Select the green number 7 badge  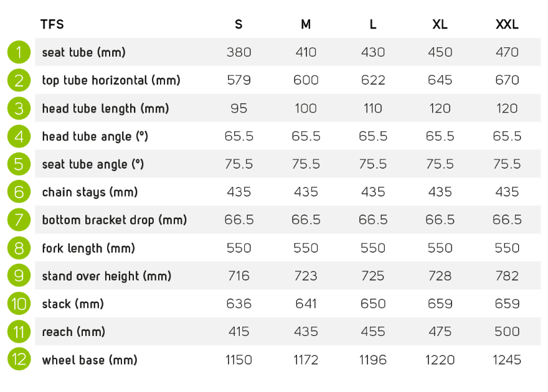coord(19,220)
